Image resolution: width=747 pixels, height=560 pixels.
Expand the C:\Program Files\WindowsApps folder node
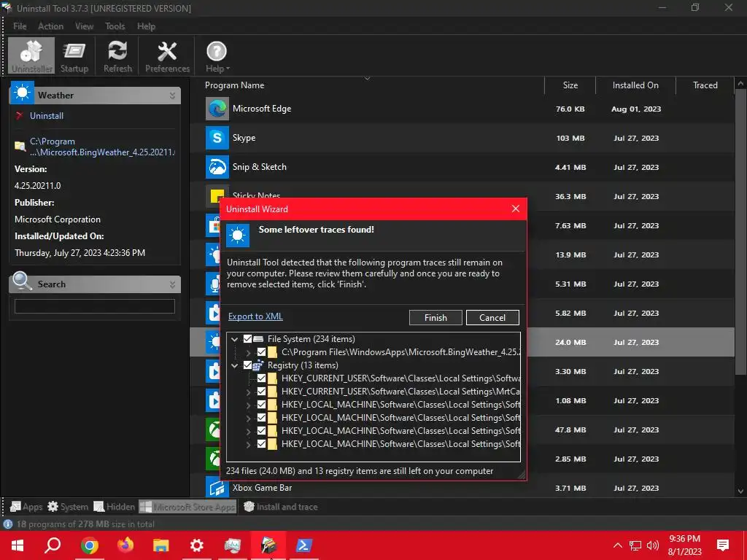tap(248, 353)
